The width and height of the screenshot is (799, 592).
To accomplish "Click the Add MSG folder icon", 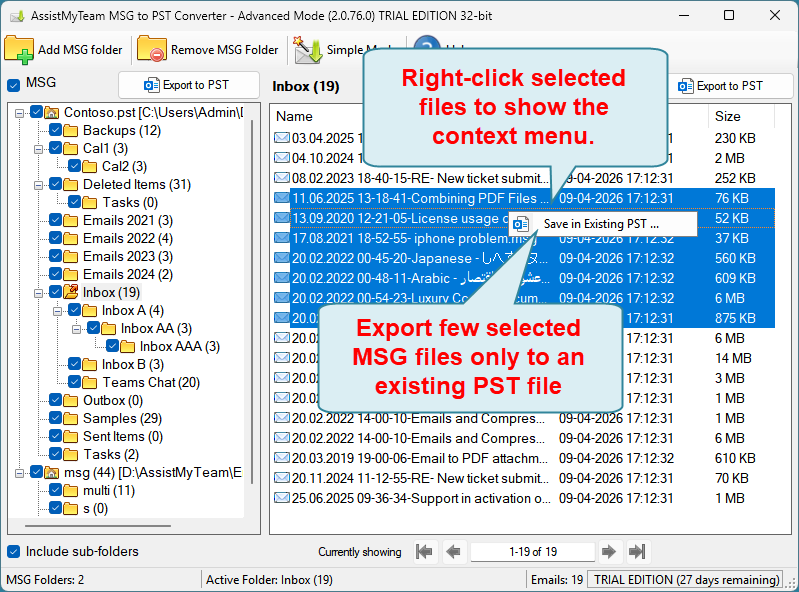I will point(18,50).
